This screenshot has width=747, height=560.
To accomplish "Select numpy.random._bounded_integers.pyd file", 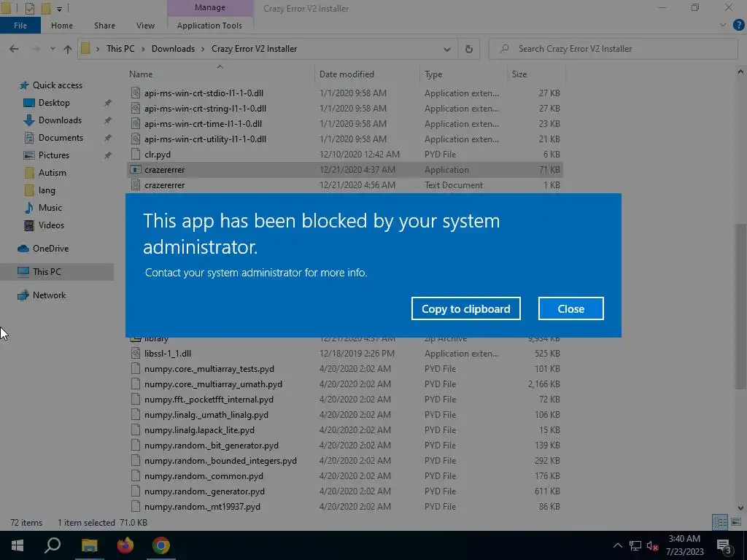I will 220,461.
